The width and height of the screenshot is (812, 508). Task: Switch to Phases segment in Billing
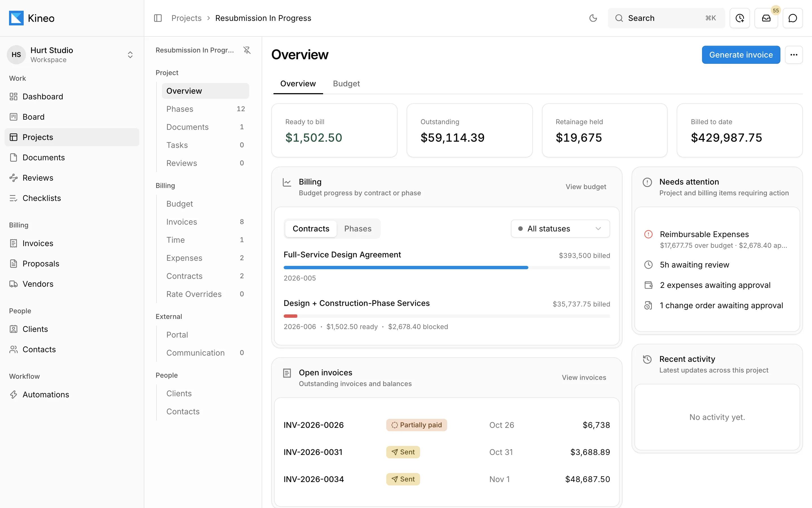click(358, 229)
